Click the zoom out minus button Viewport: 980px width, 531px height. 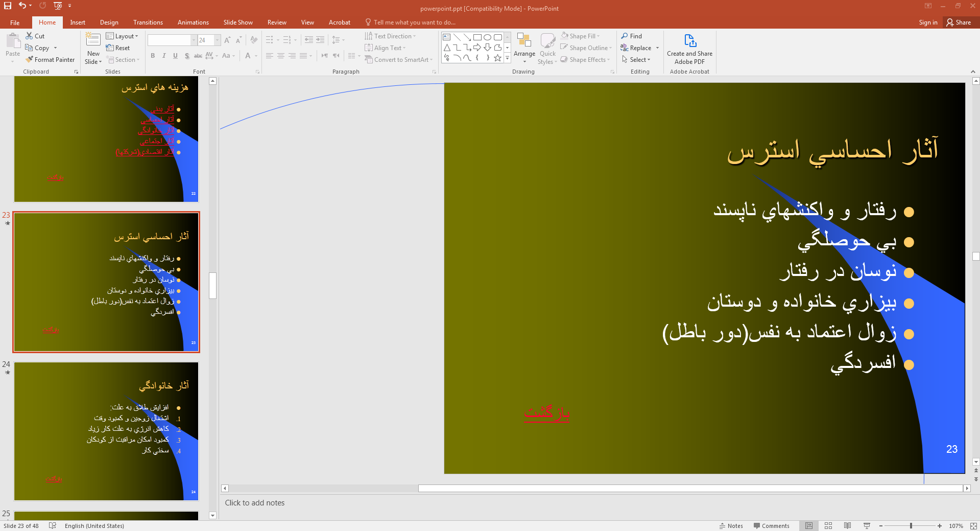[881, 525]
